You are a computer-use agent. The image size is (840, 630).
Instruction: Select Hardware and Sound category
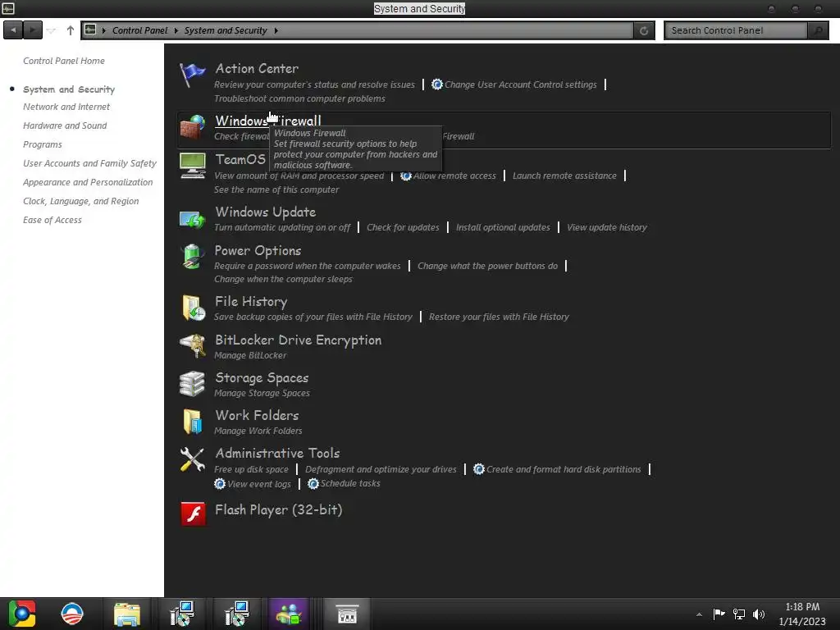coord(65,126)
